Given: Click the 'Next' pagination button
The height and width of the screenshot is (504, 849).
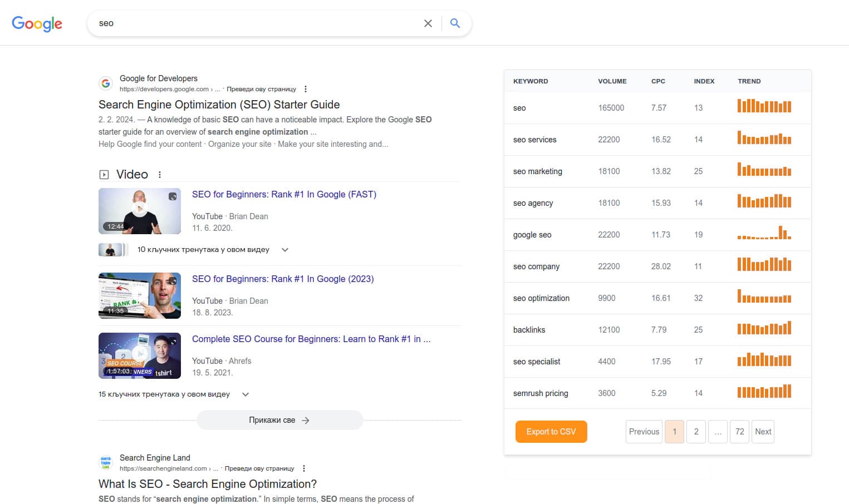Looking at the screenshot, I should (x=763, y=432).
